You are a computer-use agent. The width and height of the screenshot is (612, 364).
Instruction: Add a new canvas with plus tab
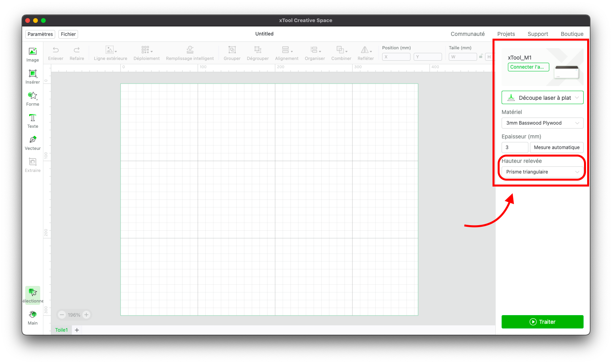[77, 330]
